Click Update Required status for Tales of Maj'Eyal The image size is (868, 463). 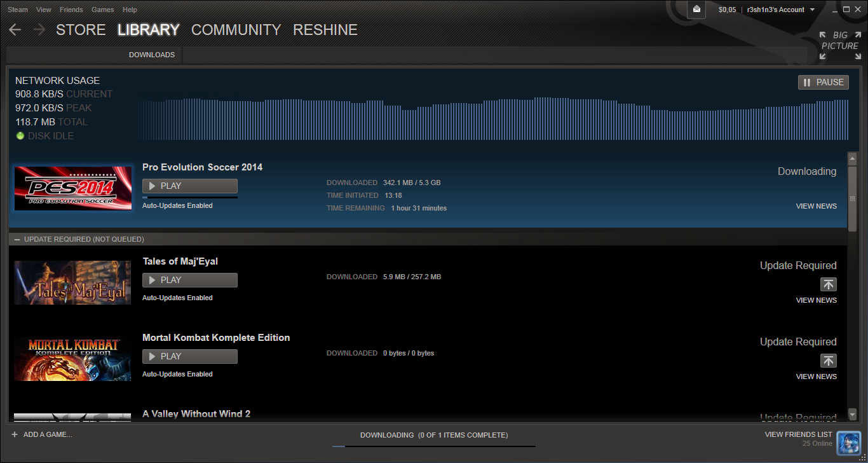click(x=798, y=266)
